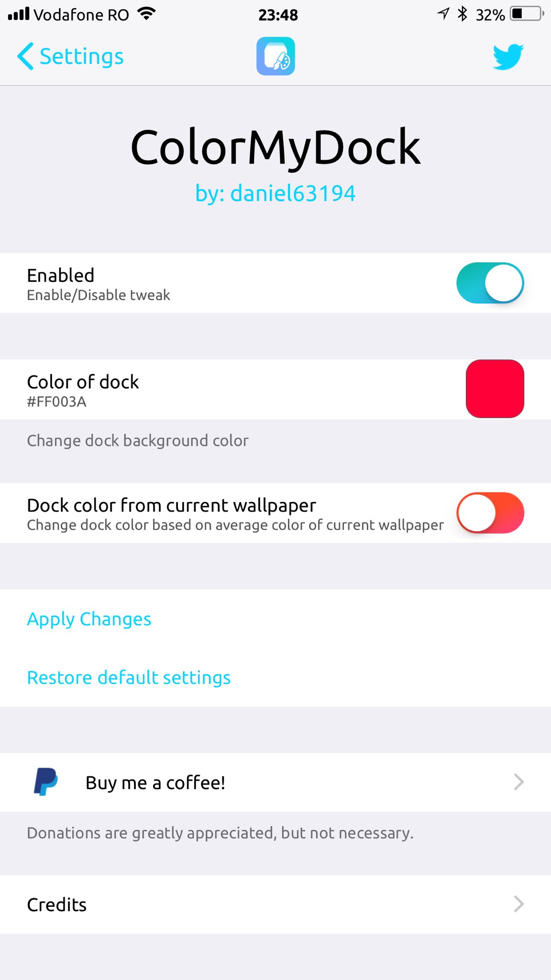Restore default settings
Screen dimensions: 551x980
(129, 677)
